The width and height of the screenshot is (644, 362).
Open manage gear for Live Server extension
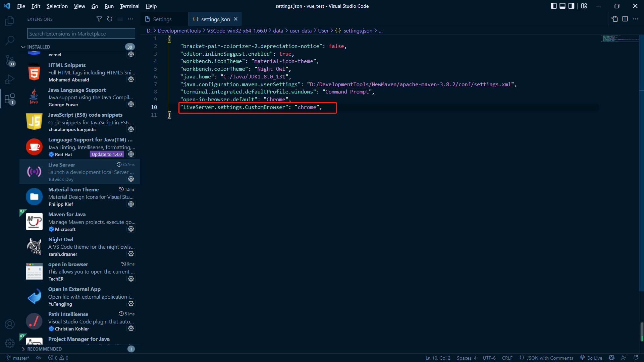tap(131, 179)
